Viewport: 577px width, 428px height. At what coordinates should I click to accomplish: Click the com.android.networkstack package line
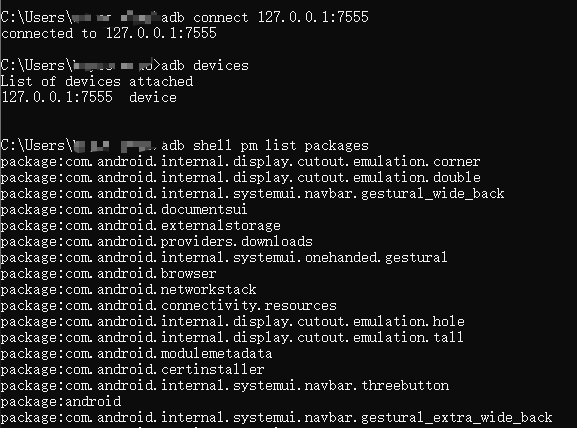pos(128,289)
